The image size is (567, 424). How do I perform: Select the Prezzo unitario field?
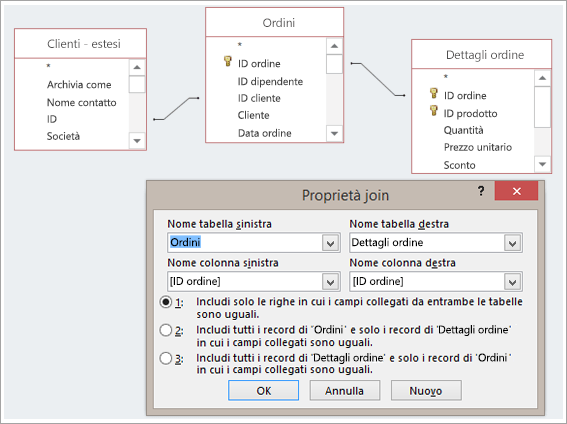click(478, 147)
